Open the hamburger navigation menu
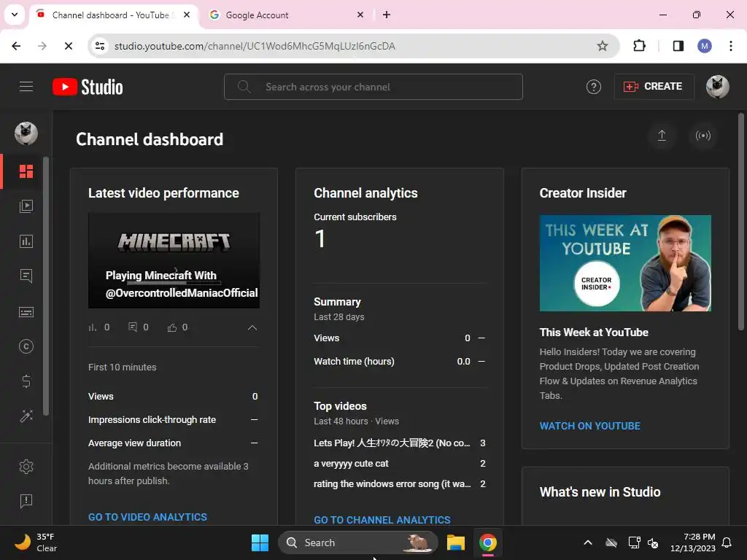The width and height of the screenshot is (747, 560). pyautogui.click(x=26, y=86)
